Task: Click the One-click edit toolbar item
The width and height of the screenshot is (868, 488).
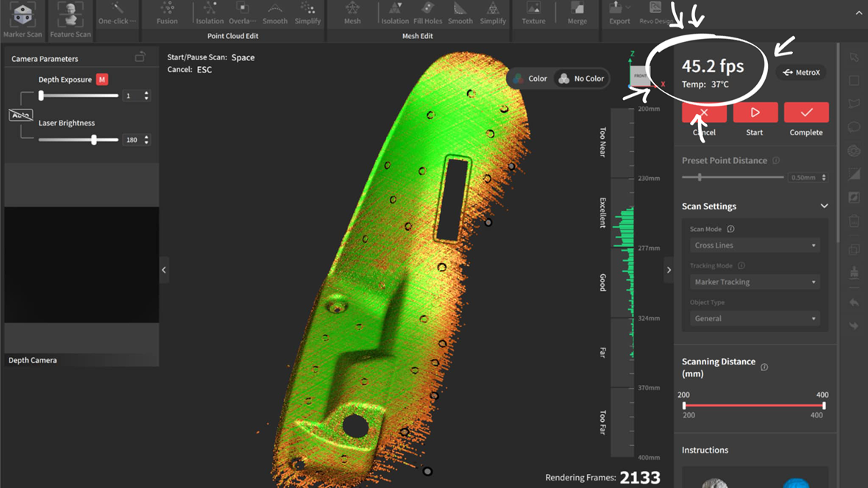Action: [x=117, y=13]
